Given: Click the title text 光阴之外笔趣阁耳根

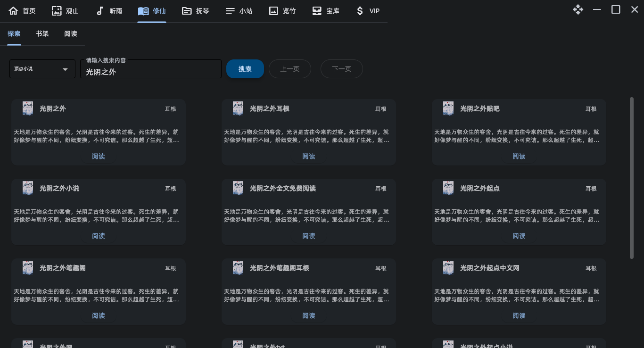Looking at the screenshot, I should 280,268.
